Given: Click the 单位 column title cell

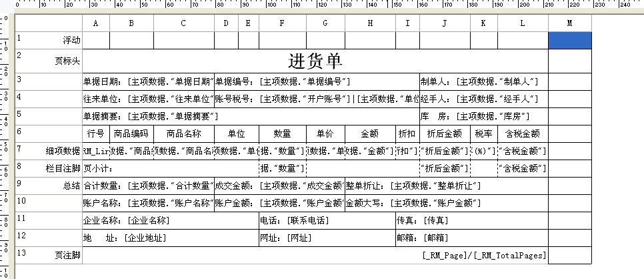Looking at the screenshot, I should coord(237,133).
